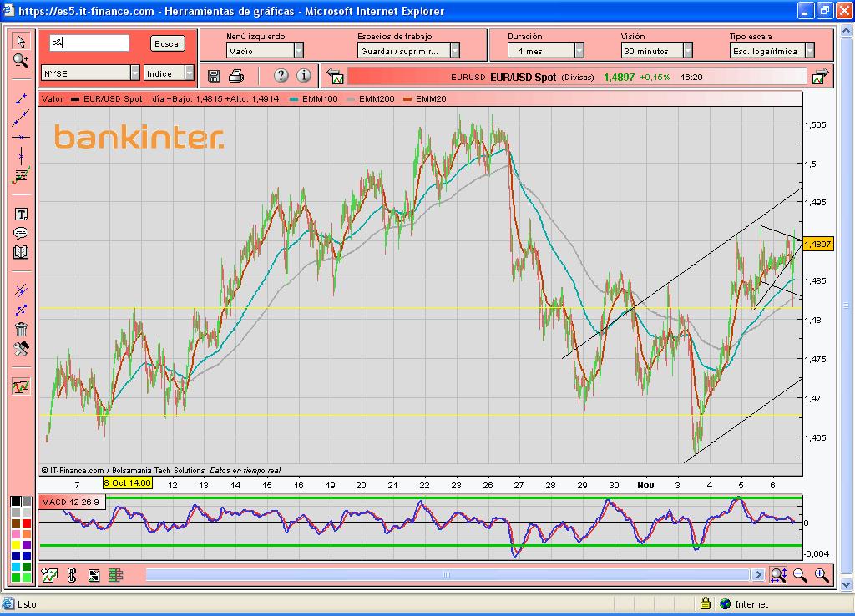Add a speech bubble comment

click(21, 234)
